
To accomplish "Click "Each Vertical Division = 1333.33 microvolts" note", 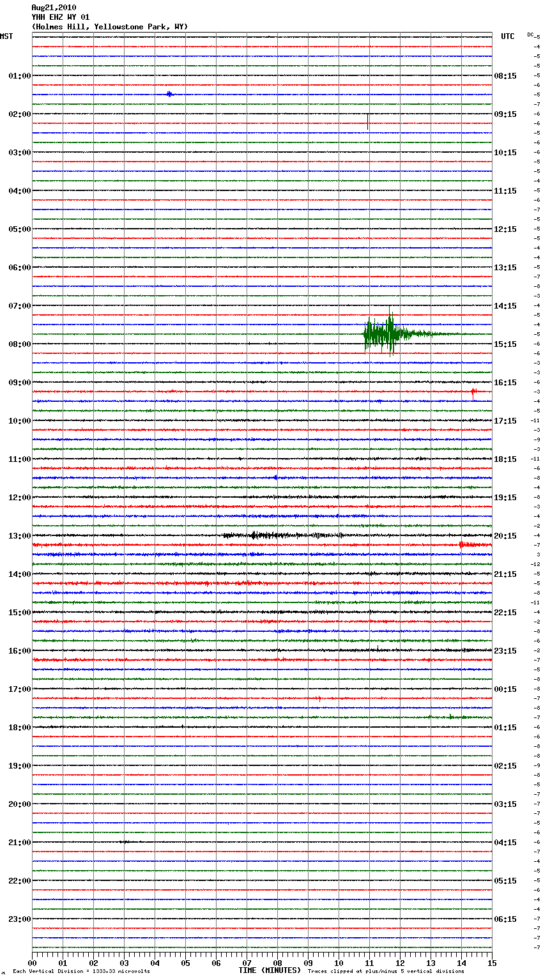I will [81, 971].
